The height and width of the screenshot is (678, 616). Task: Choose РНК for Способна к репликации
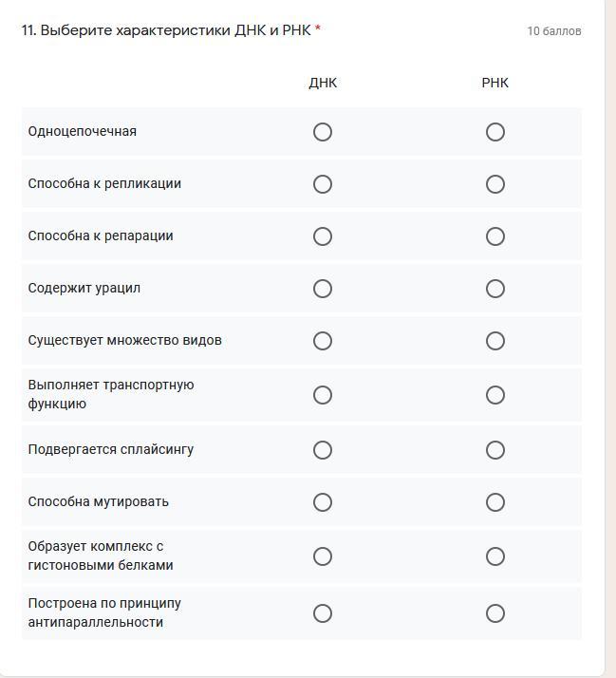(495, 184)
